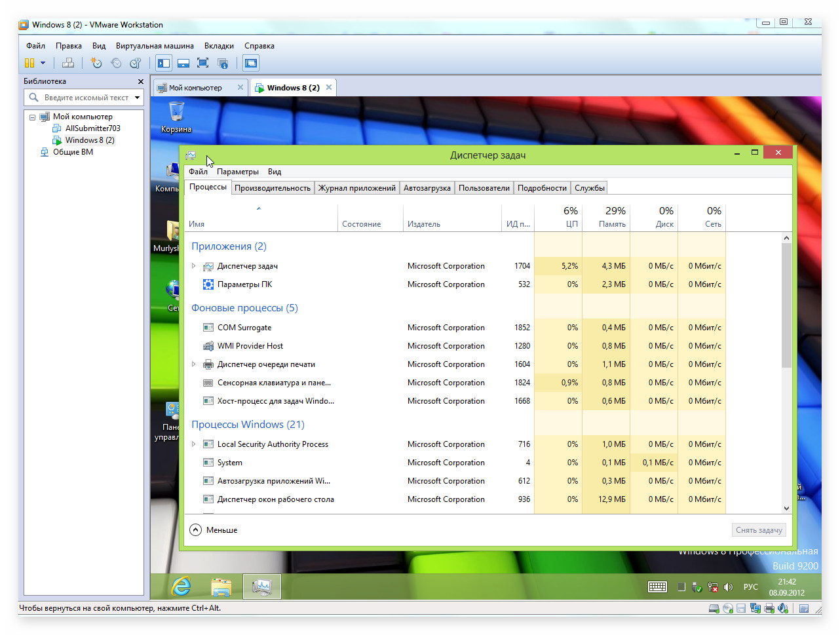The height and width of the screenshot is (635, 840).
Task: Expand the Диспетчер очереди печати process row
Action: pos(193,364)
